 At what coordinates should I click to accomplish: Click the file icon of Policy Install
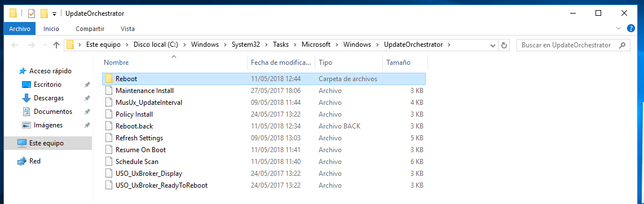pos(108,114)
